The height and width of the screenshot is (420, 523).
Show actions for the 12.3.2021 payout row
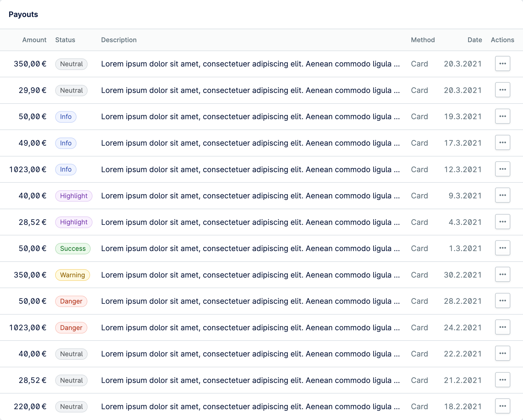(502, 169)
